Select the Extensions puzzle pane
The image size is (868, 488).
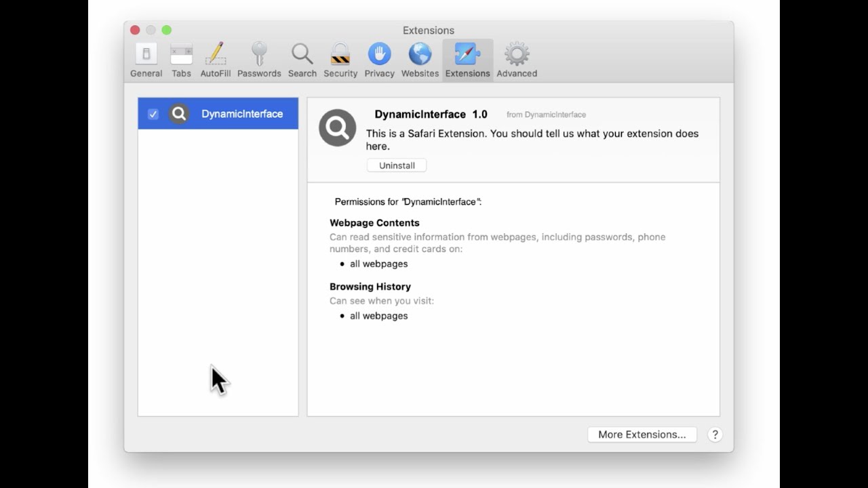click(x=467, y=61)
